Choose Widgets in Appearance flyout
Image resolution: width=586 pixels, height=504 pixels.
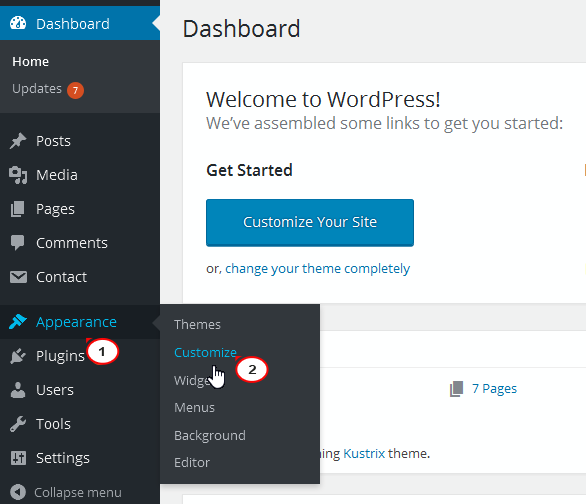[192, 380]
